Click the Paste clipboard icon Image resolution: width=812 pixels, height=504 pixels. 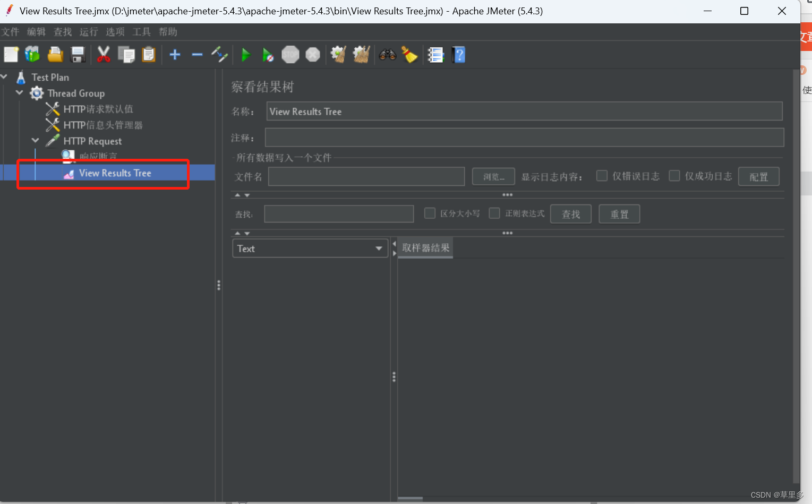click(149, 54)
